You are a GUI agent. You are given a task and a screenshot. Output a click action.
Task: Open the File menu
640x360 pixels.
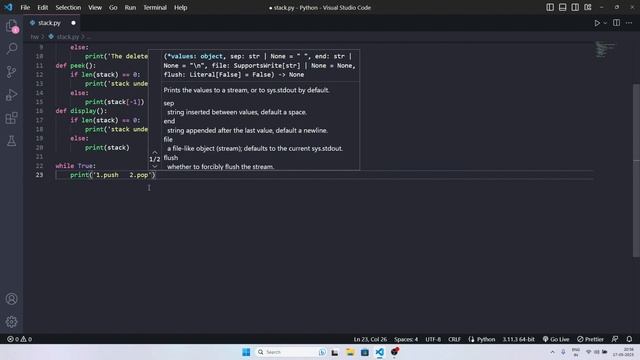point(25,7)
